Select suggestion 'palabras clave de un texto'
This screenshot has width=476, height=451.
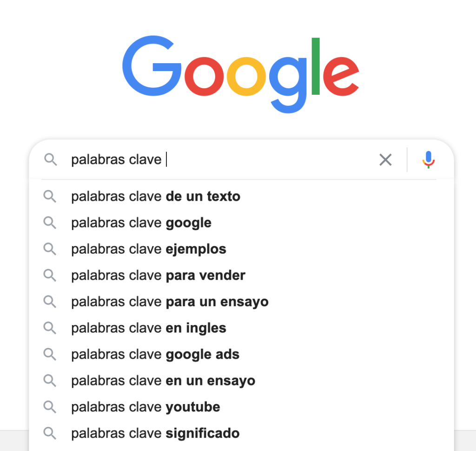(156, 196)
